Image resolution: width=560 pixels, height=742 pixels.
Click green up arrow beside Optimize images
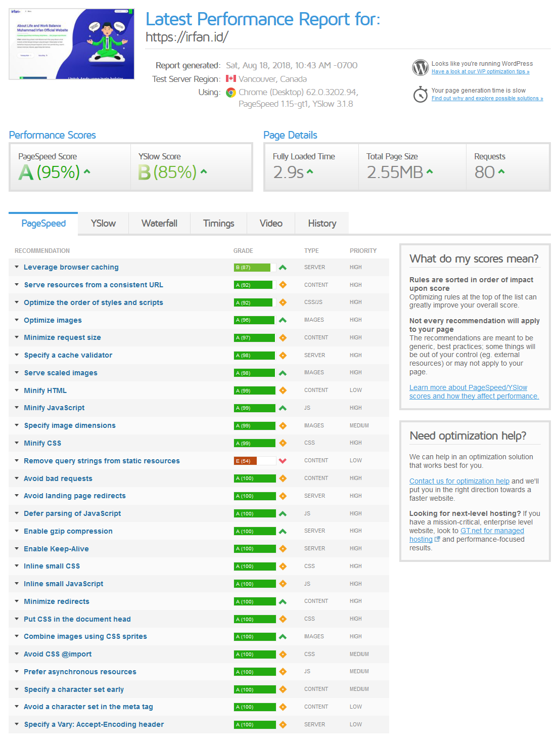[x=283, y=320]
